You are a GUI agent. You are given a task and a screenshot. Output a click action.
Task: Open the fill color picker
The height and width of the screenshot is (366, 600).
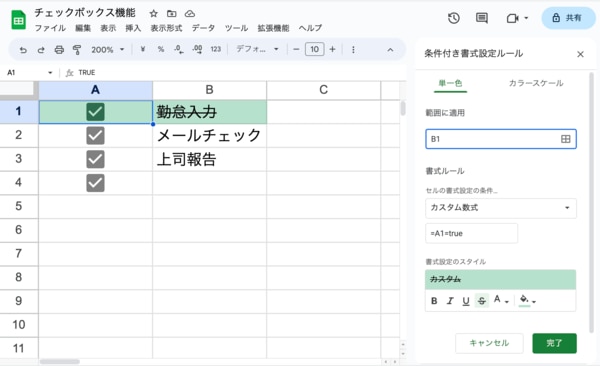528,301
